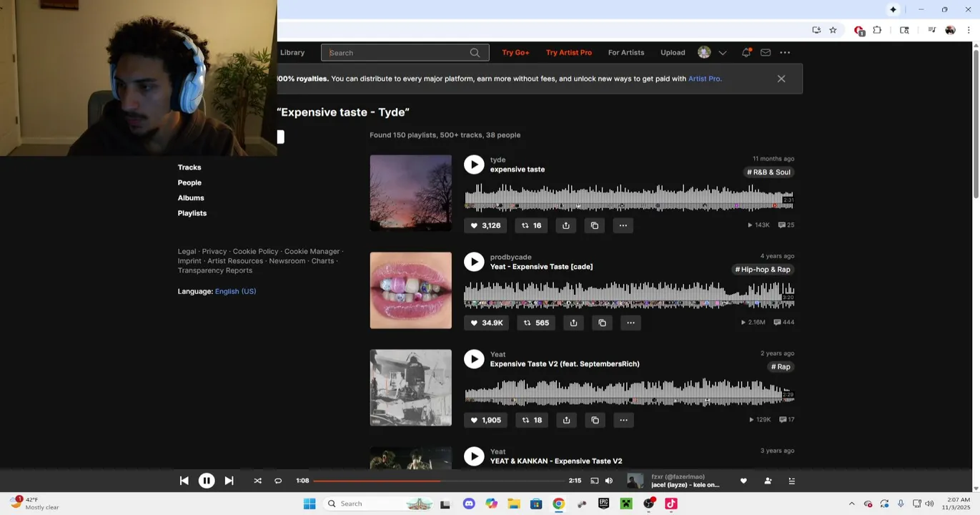Open the Upload page
This screenshot has width=980, height=515.
[x=673, y=53]
